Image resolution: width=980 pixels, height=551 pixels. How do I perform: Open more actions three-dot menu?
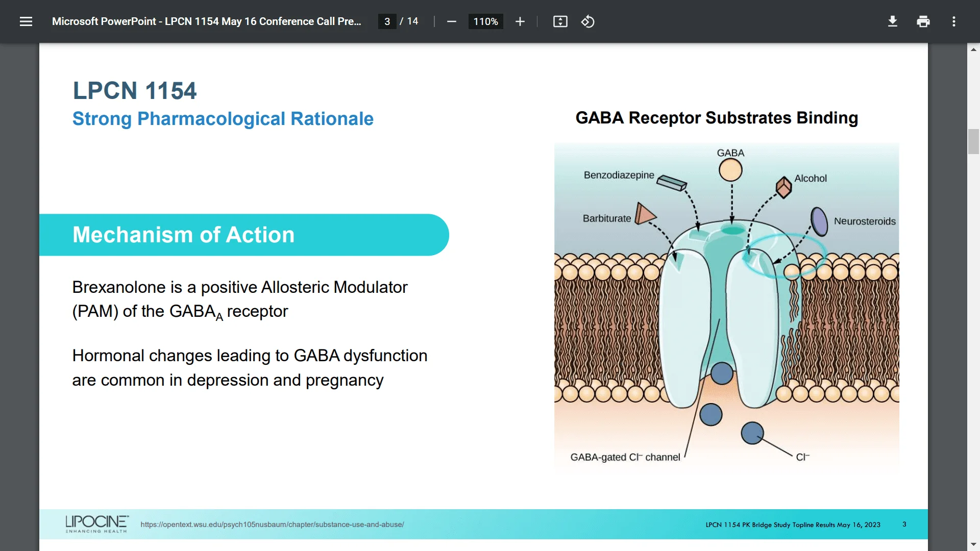click(x=953, y=21)
